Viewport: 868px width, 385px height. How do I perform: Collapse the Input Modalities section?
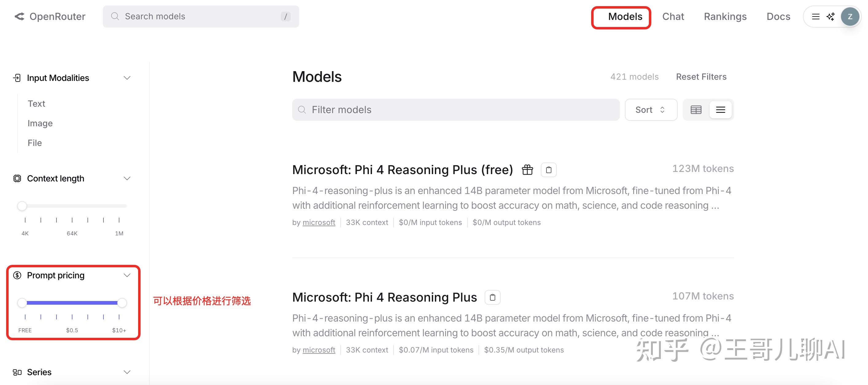(127, 78)
